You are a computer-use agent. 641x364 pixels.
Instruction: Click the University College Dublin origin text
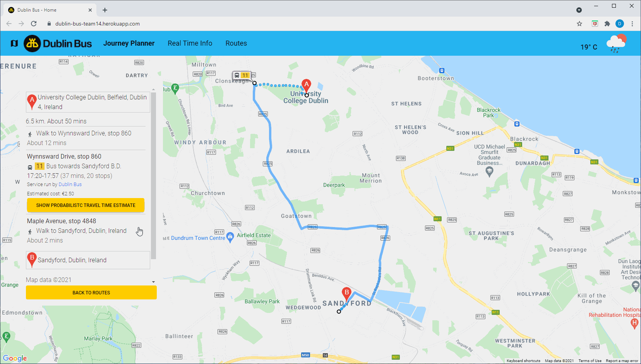pyautogui.click(x=92, y=102)
